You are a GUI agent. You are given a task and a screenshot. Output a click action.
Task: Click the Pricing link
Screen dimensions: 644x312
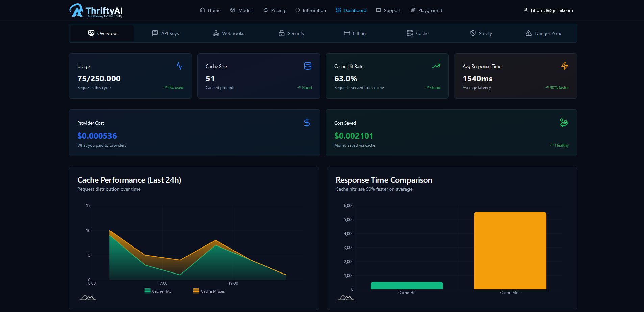tap(274, 10)
